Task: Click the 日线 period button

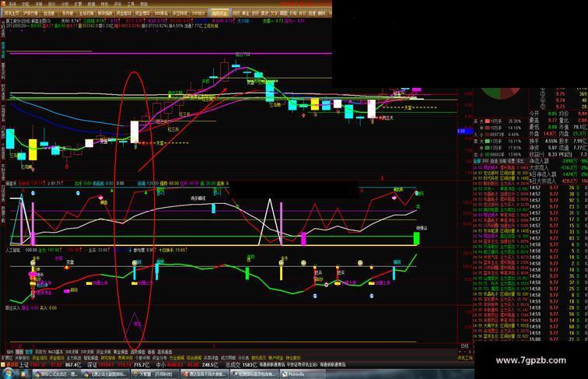Action: tap(464, 346)
